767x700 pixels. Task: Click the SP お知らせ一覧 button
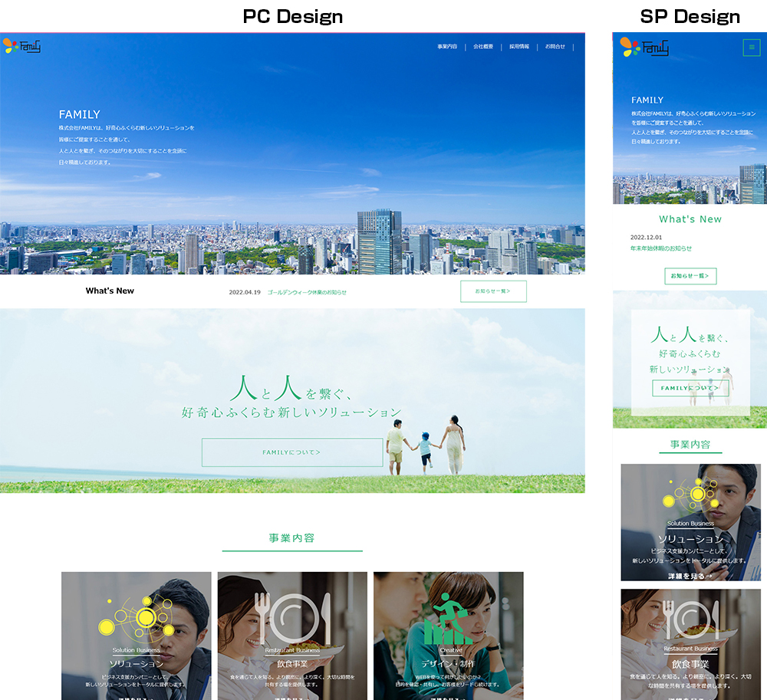tap(690, 276)
